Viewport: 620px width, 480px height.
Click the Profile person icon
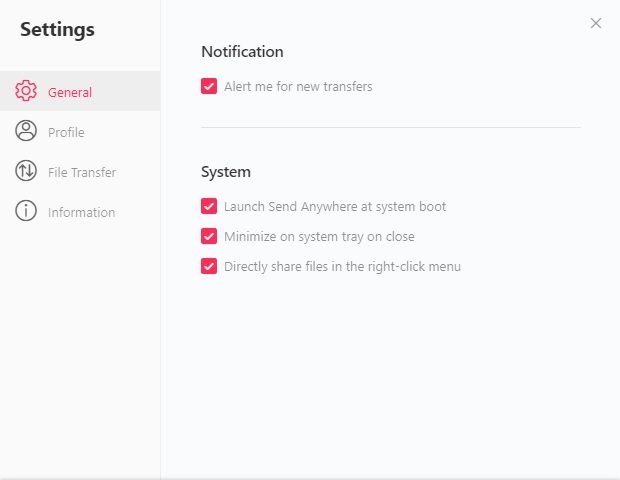pyautogui.click(x=26, y=131)
